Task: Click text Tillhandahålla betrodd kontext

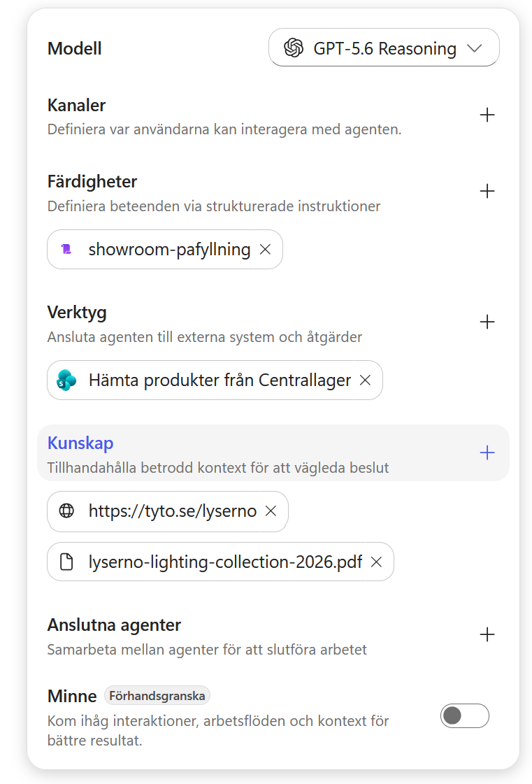Action: [218, 467]
